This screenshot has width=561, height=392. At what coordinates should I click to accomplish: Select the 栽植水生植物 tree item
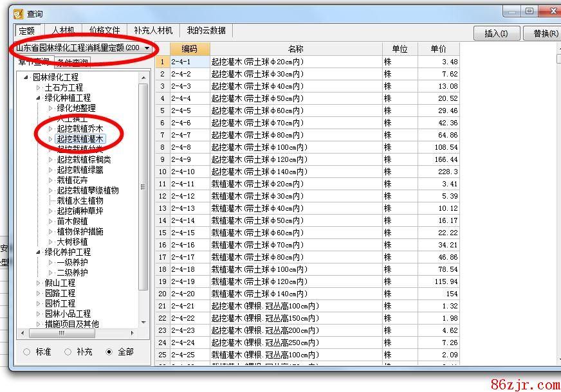tap(79, 200)
